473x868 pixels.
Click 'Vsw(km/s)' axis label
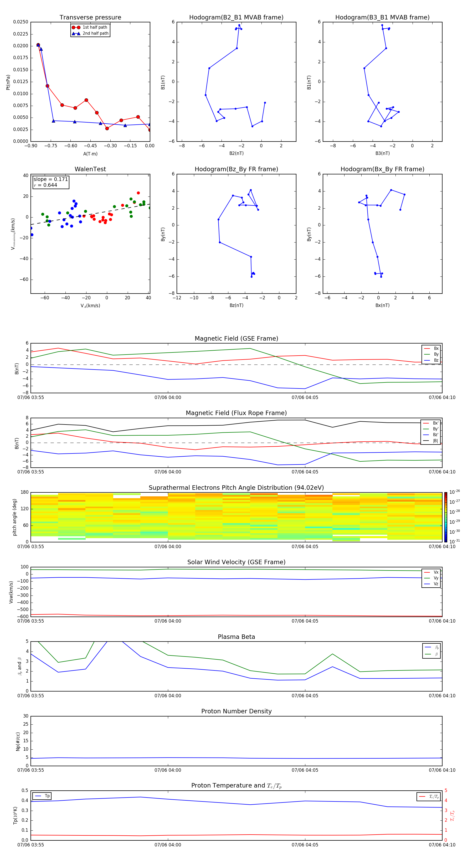pyautogui.click(x=11, y=592)
